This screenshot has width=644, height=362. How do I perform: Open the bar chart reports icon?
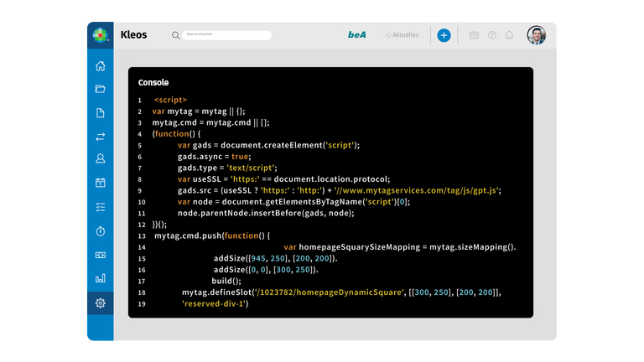click(101, 278)
